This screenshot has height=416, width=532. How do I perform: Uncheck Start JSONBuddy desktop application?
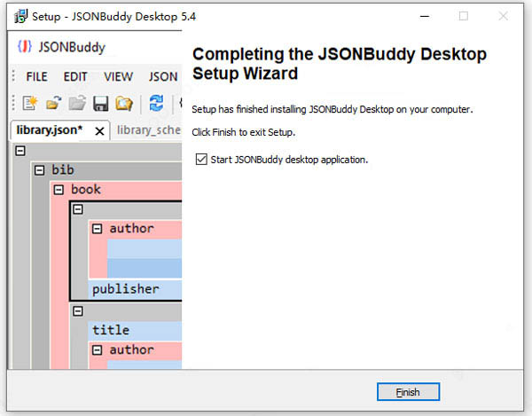click(x=201, y=160)
